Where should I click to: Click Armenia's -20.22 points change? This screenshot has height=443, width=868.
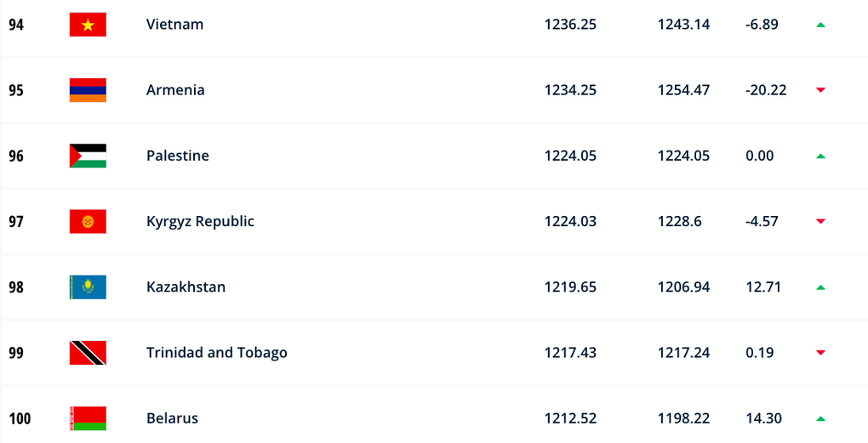pos(766,90)
